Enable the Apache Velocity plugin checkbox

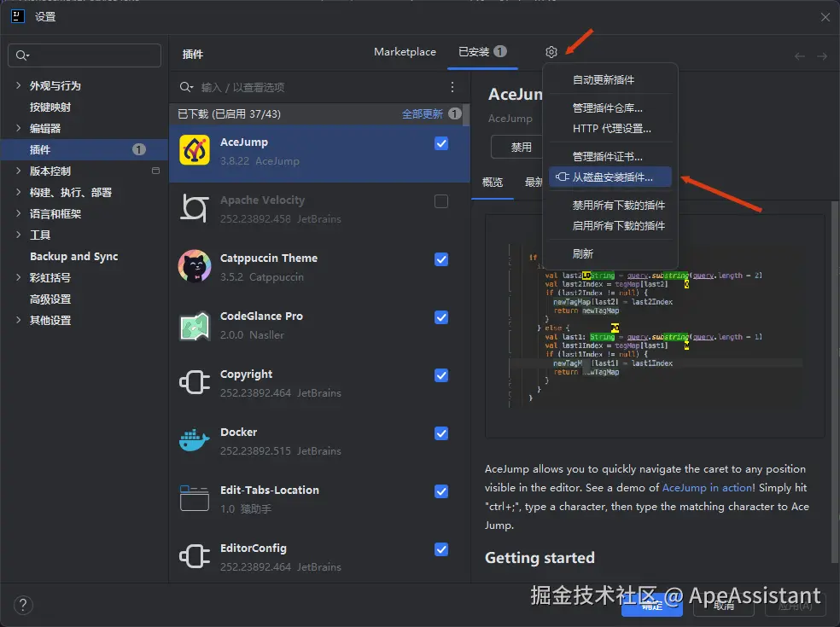(441, 201)
